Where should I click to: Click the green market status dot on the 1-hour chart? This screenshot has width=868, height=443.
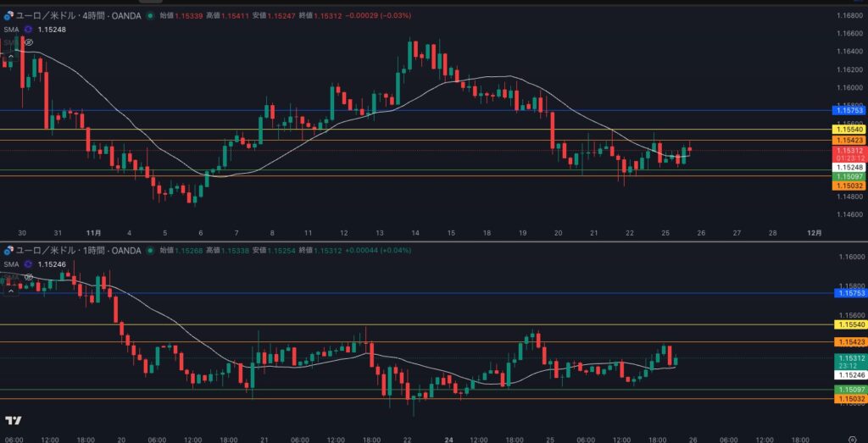pos(150,251)
